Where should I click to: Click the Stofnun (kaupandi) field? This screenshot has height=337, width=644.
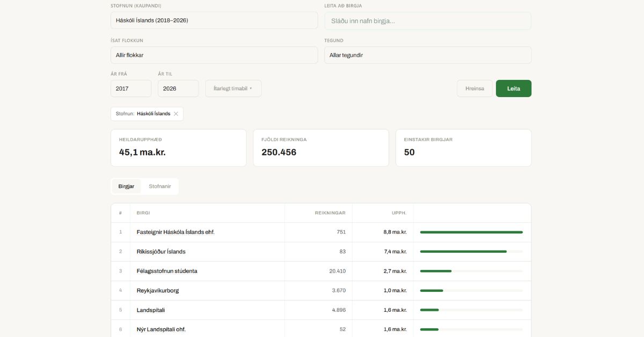(x=214, y=20)
